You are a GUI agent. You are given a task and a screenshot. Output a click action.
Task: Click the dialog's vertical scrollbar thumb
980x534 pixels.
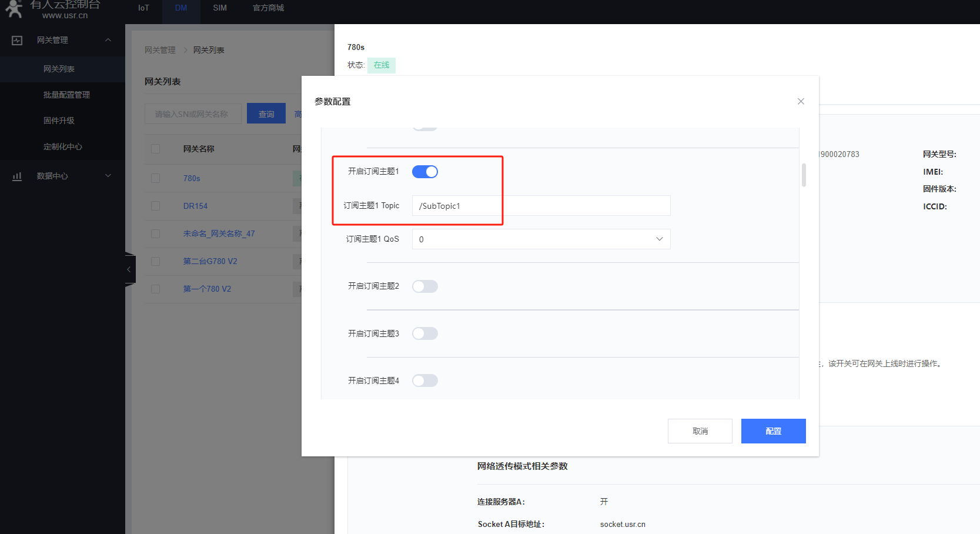coord(804,175)
